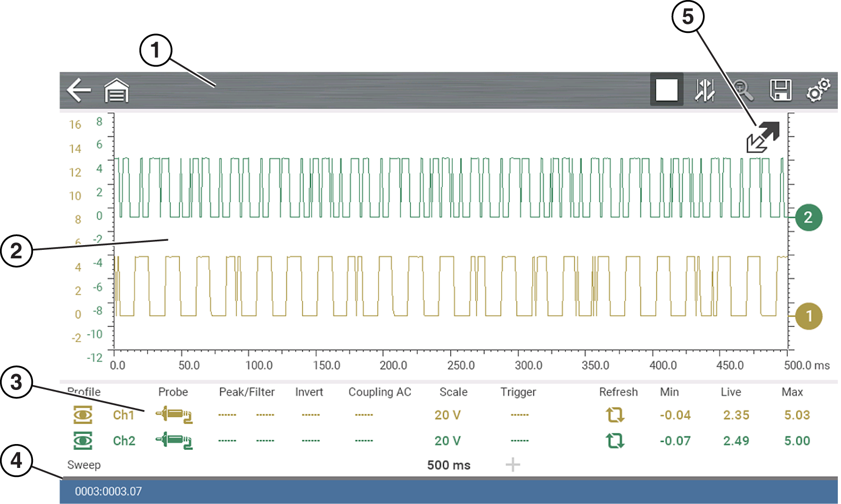Hide Ch1 trace using eye icon
This screenshot has width=841, height=504.
point(83,415)
